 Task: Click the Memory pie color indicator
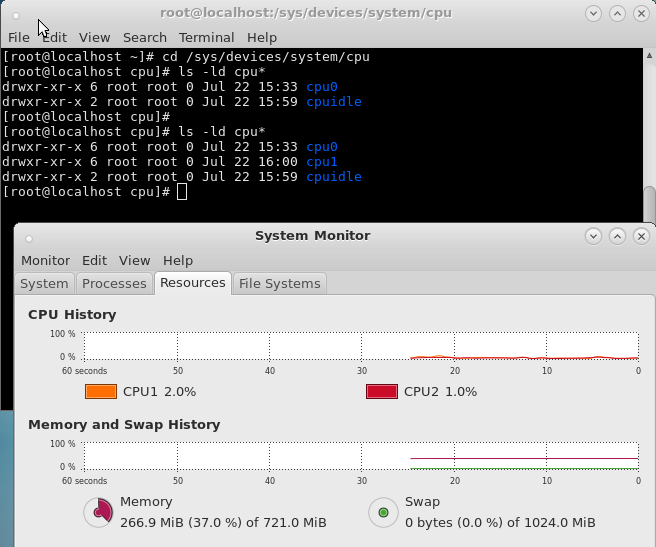(x=99, y=512)
